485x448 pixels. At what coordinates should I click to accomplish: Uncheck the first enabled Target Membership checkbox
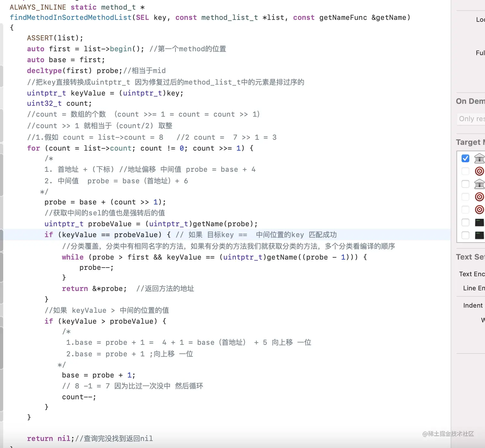(465, 158)
